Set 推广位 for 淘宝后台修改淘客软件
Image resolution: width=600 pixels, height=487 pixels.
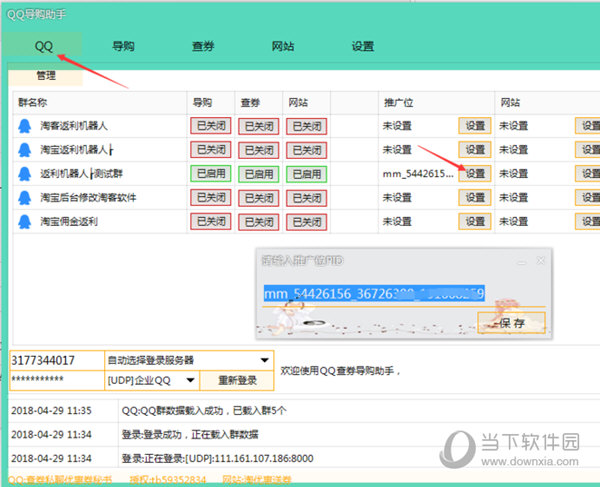click(x=475, y=198)
